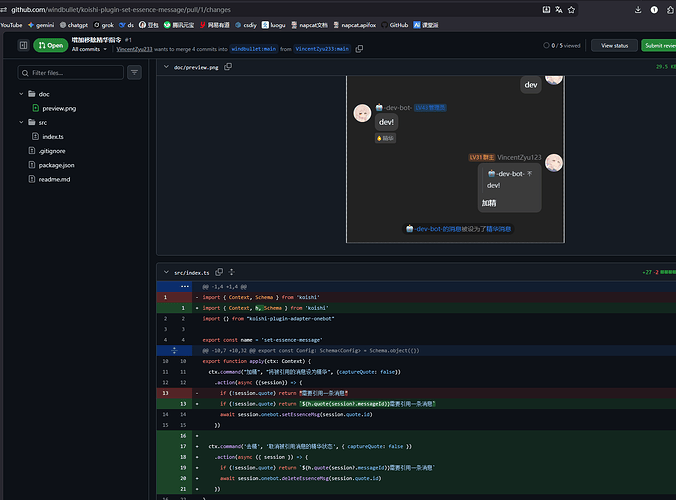Select index.ts in file tree

point(53,137)
